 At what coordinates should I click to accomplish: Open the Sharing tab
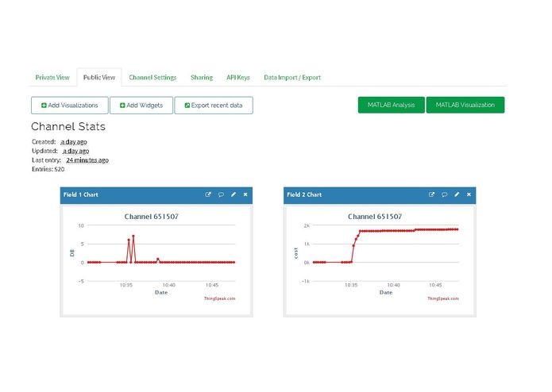click(x=202, y=77)
